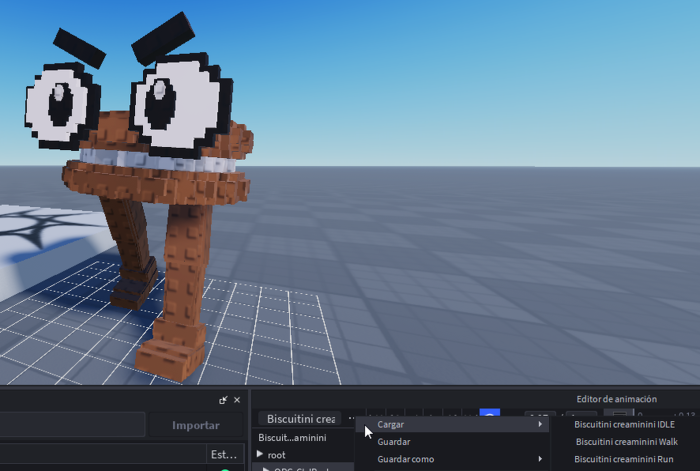The height and width of the screenshot is (471, 700).
Task: Toggle the blue loop animation button
Action: click(489, 413)
